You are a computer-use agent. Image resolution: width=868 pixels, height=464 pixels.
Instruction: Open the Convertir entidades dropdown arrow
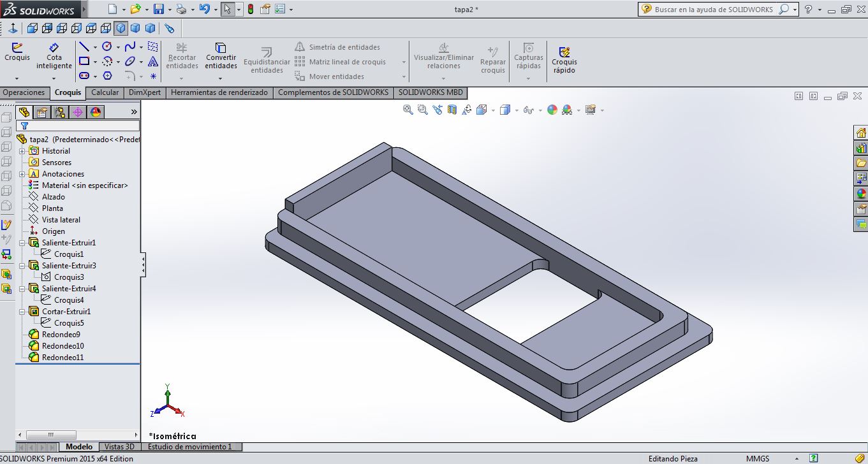[x=221, y=78]
